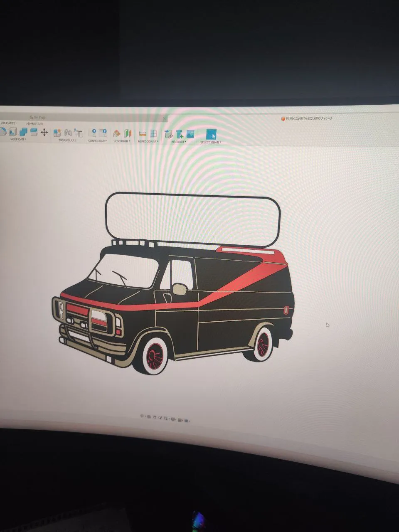Viewport: 399px width, 532px height.
Task: Click the Insert with green plus icon
Action: click(x=180, y=134)
